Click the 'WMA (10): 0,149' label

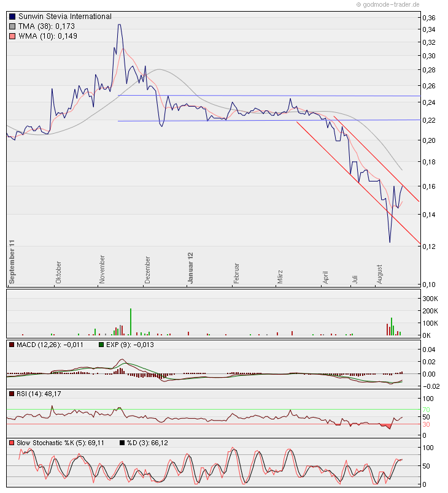[x=48, y=36]
